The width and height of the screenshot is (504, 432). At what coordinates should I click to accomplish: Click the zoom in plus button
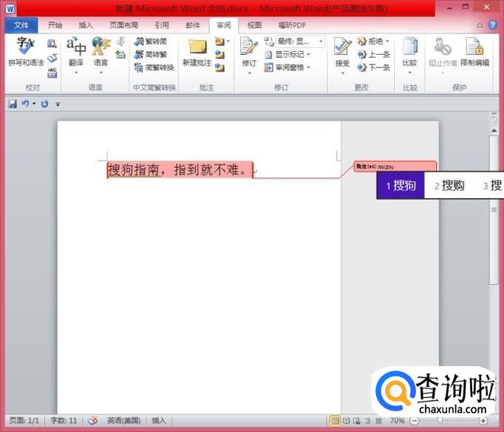coord(483,420)
